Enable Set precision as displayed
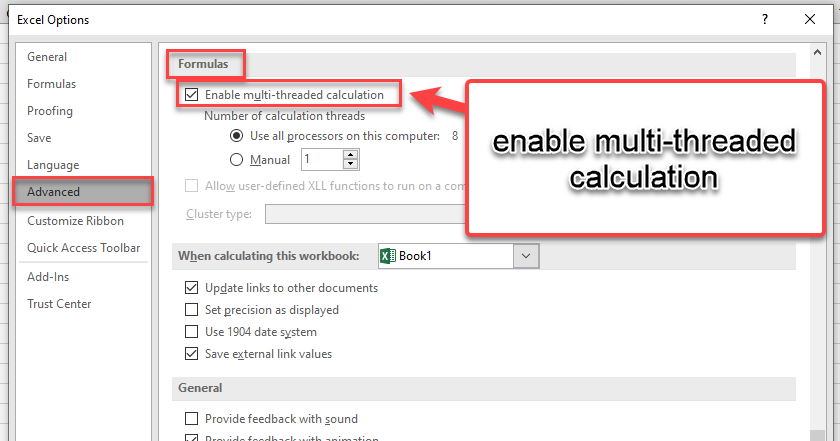 click(191, 310)
